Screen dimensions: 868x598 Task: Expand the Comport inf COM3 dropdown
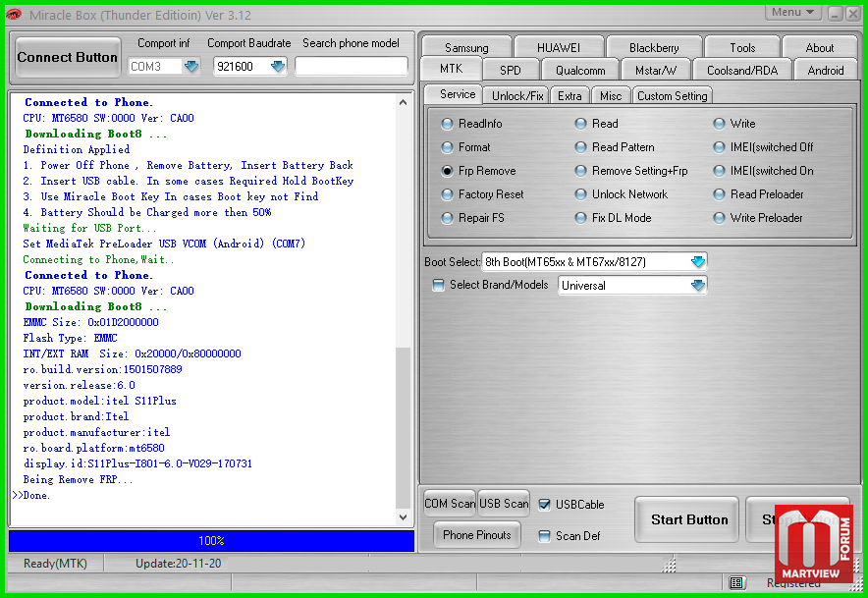[191, 67]
